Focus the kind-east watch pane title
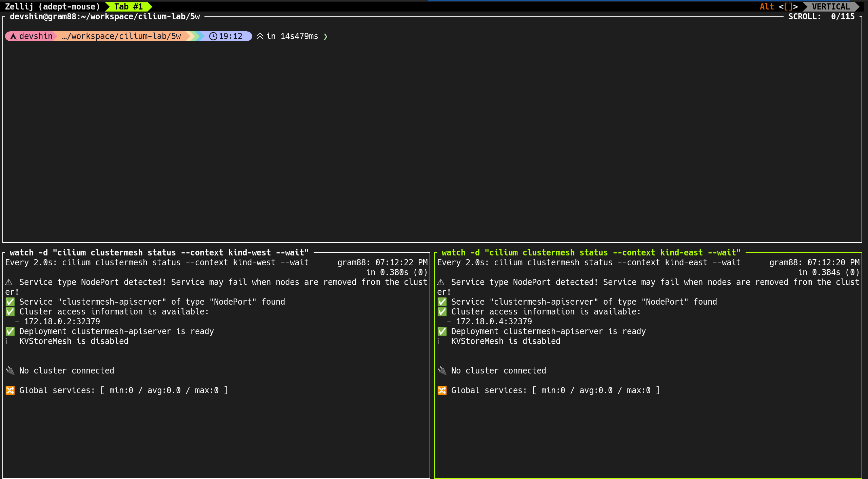Screen dimensions: 868x479 591,252
